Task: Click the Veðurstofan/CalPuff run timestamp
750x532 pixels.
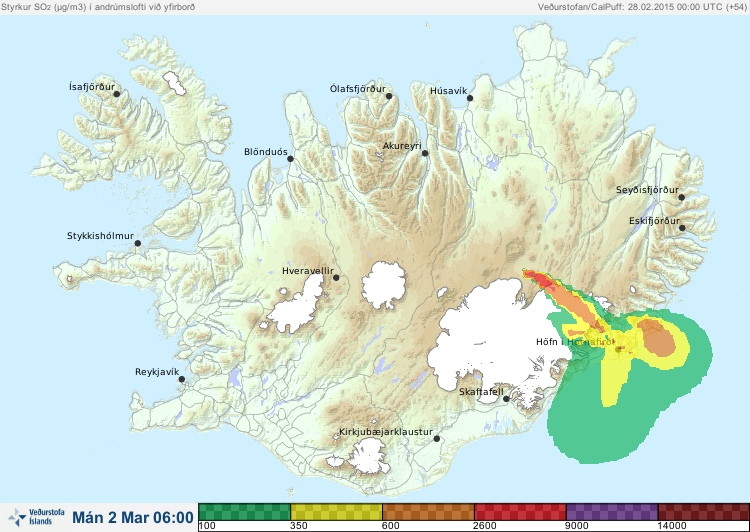Action: coord(642,7)
